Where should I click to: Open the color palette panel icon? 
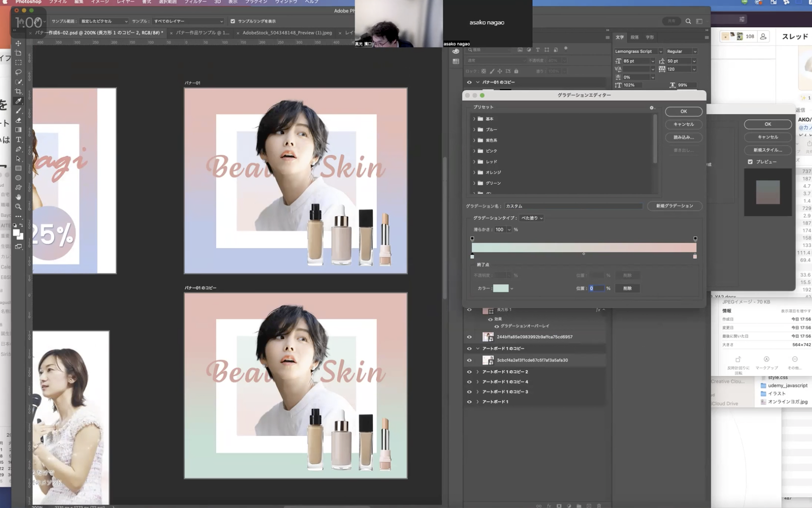pos(456,51)
